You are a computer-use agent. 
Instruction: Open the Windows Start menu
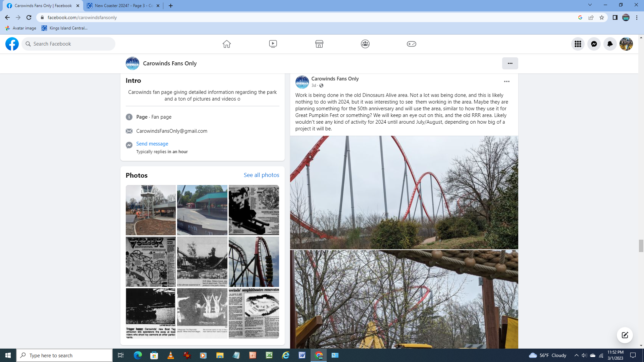(8, 355)
